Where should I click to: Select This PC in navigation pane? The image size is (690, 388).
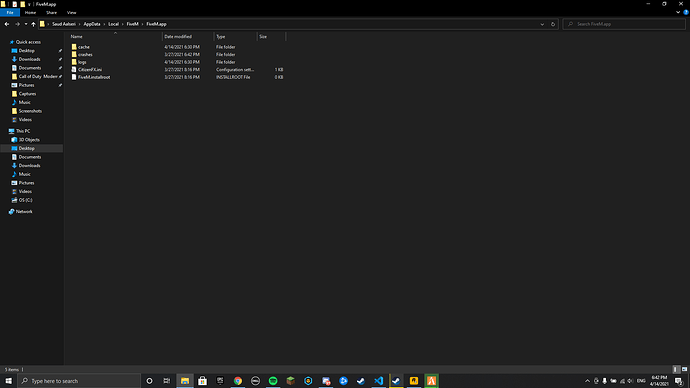pyautogui.click(x=23, y=131)
